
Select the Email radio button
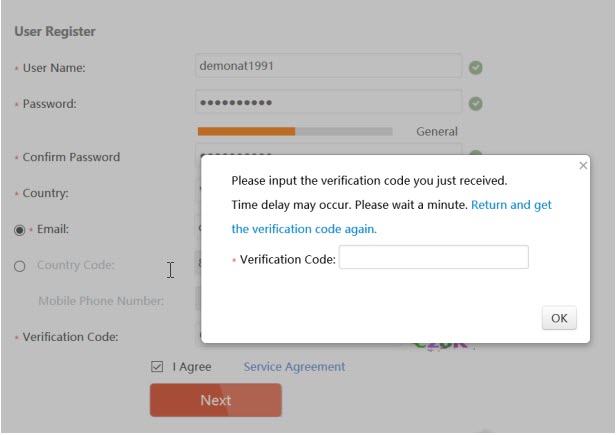19,229
